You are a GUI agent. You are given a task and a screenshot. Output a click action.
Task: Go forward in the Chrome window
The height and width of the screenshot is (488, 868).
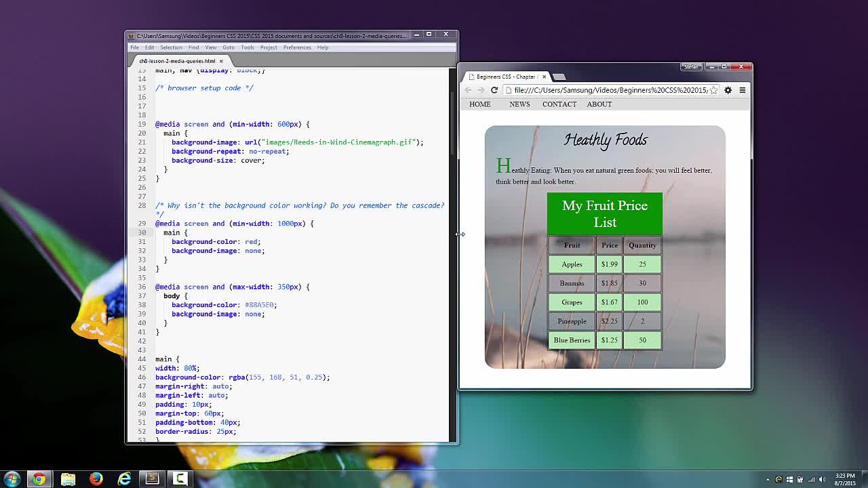point(481,90)
